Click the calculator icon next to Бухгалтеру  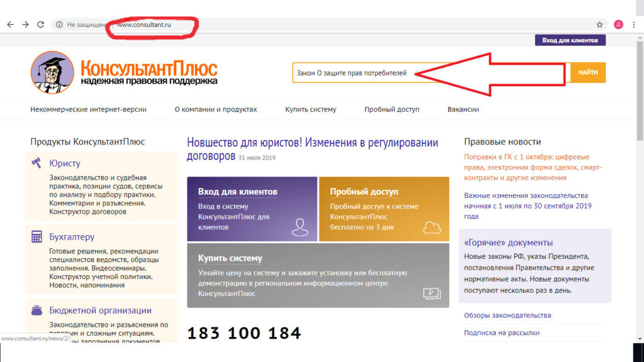click(36, 236)
